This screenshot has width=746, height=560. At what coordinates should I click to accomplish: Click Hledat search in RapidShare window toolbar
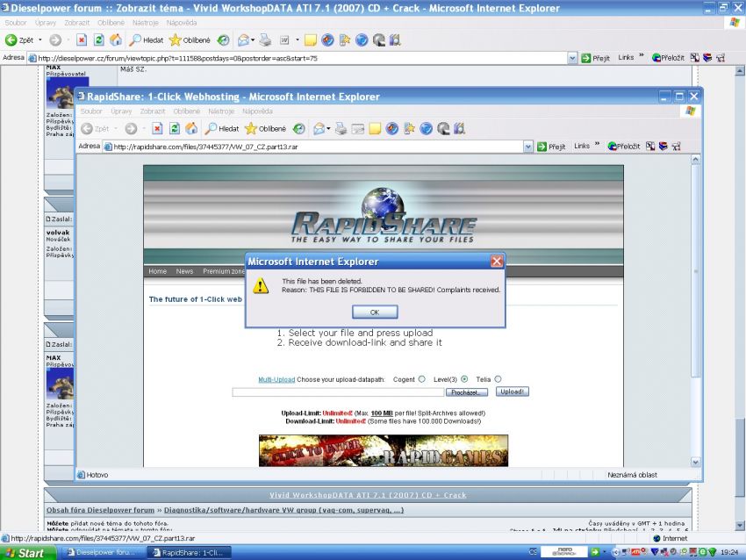click(x=222, y=128)
